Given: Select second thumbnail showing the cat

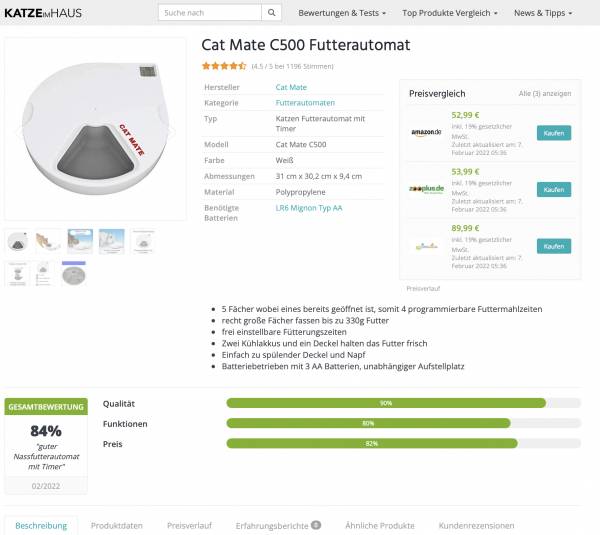Looking at the screenshot, I should click(48, 241).
